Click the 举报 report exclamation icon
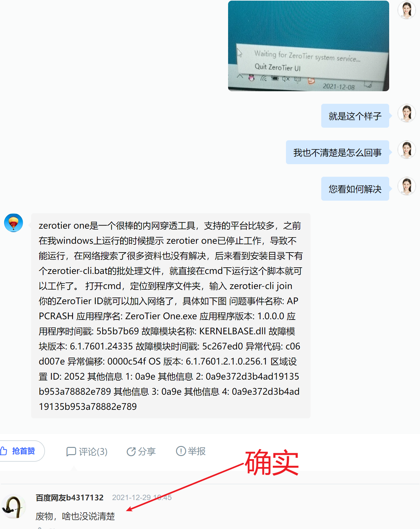The height and width of the screenshot is (529, 420). 181,451
